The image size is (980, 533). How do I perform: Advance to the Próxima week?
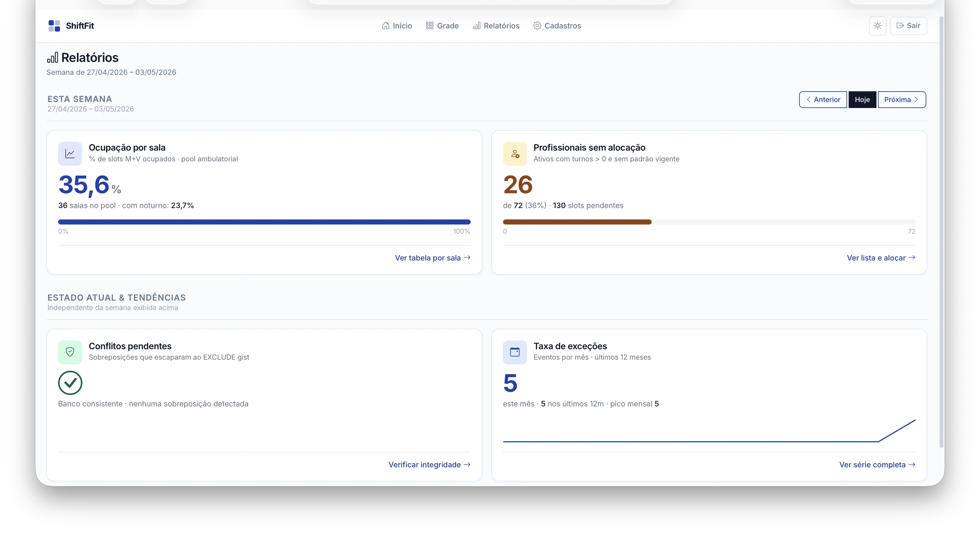pyautogui.click(x=901, y=100)
